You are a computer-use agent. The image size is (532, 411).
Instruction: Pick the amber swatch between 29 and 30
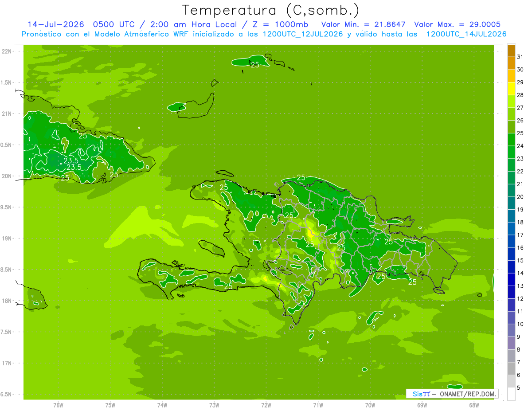click(511, 76)
